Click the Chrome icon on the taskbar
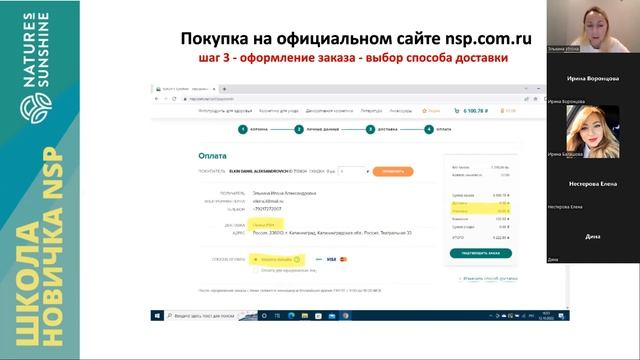The height and width of the screenshot is (360, 640). tap(346, 316)
